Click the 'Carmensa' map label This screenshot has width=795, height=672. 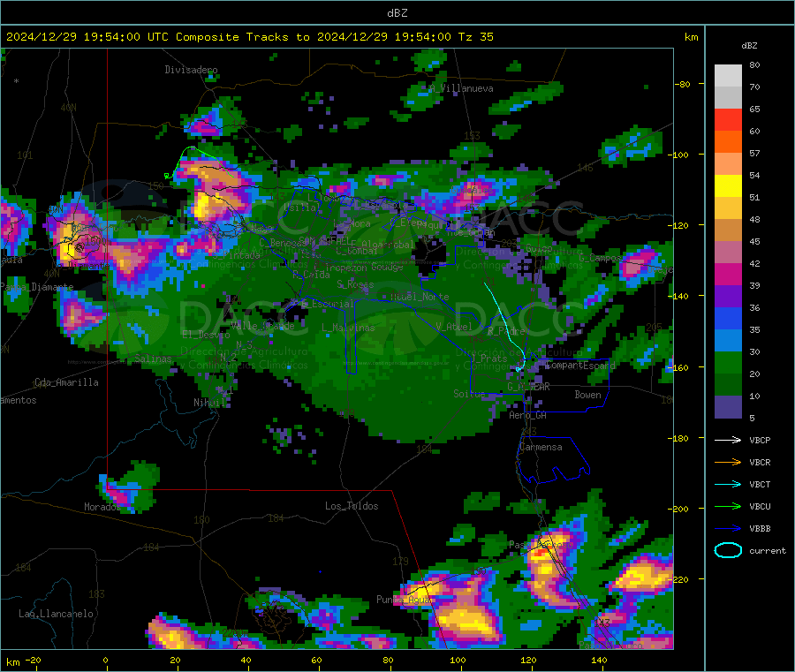[x=541, y=447]
